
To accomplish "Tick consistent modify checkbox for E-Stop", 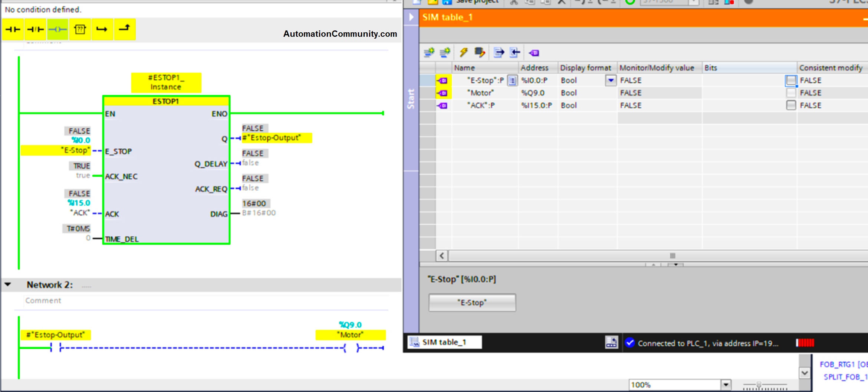I will pos(791,81).
